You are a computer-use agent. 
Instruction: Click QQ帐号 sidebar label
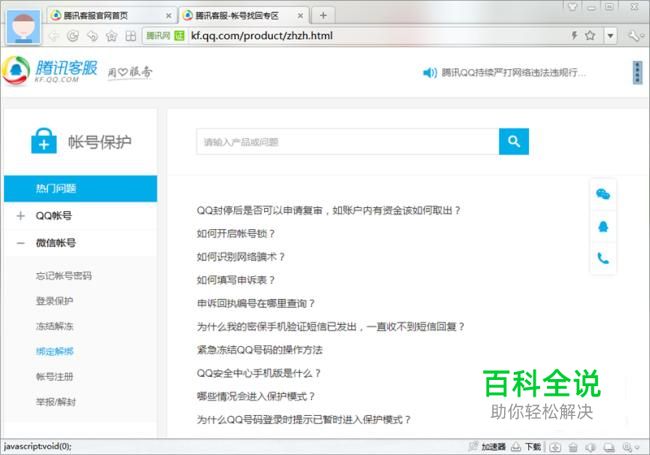coord(53,216)
